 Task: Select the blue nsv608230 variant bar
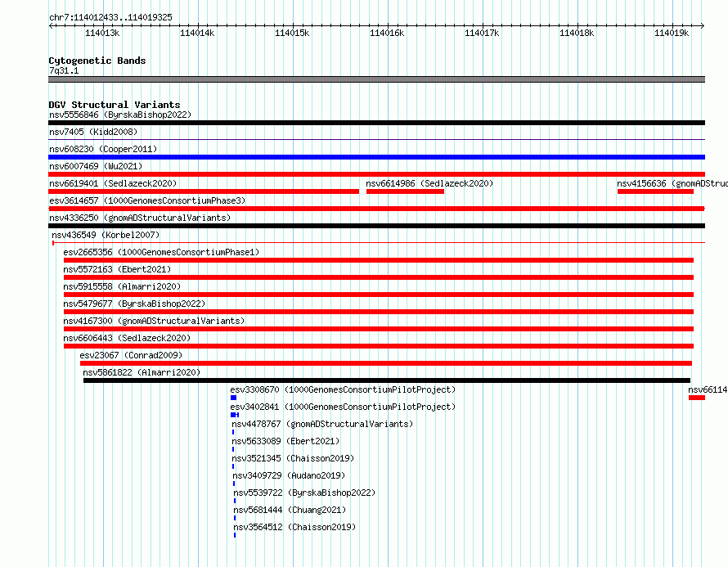376,157
